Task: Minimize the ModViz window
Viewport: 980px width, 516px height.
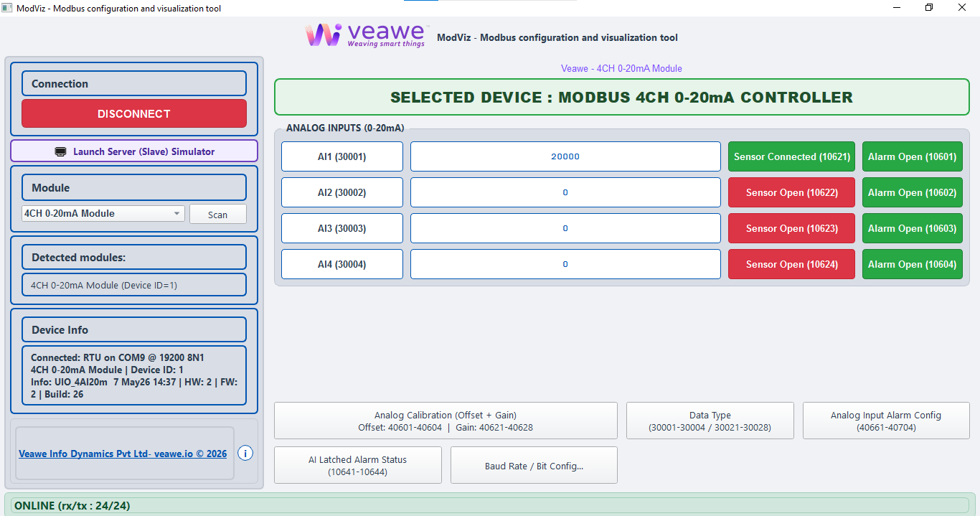Action: [x=897, y=8]
